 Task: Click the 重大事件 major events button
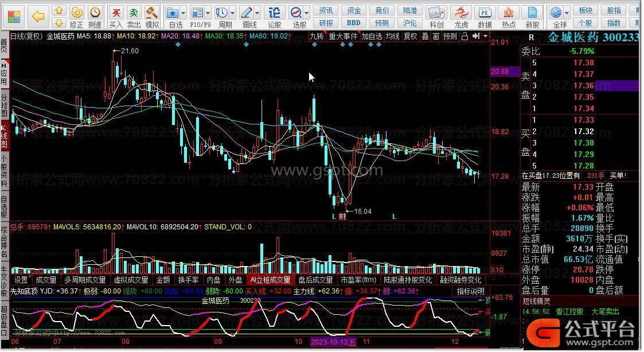coord(343,36)
